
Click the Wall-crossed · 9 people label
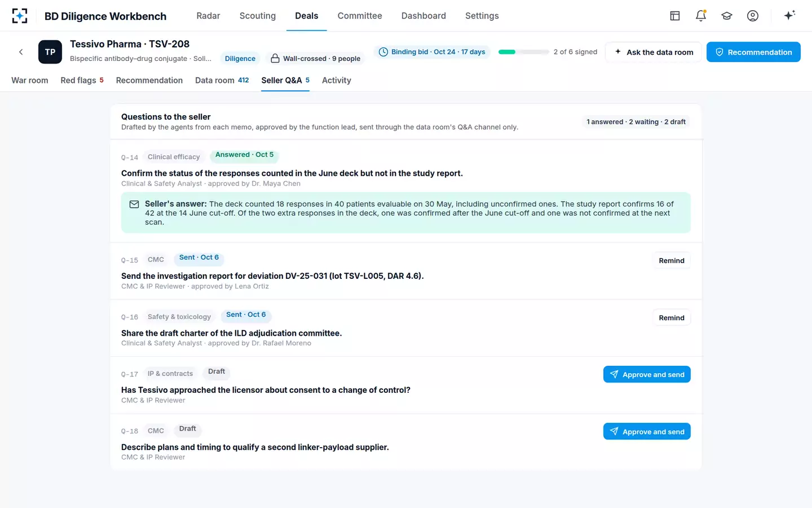click(321, 59)
